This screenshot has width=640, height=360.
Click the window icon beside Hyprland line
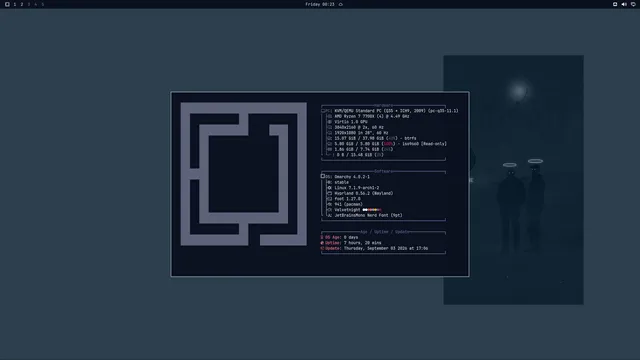coord(329,193)
